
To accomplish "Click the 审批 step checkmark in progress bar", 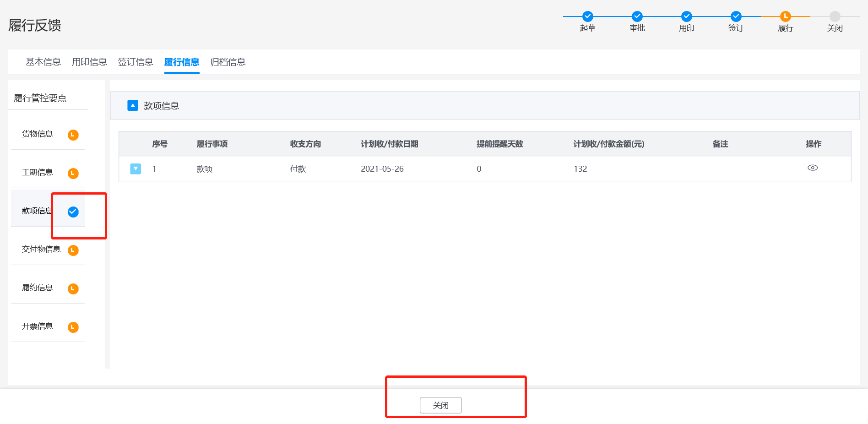I will coord(637,16).
